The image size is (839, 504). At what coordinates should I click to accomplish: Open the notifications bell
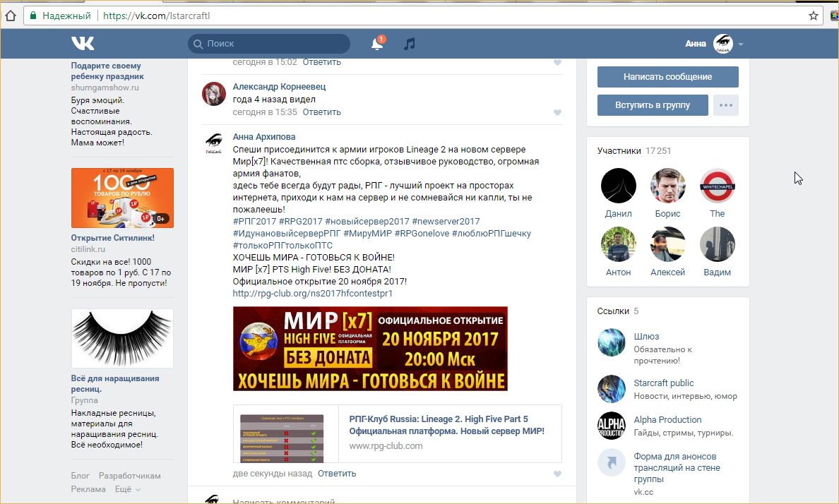click(x=377, y=43)
